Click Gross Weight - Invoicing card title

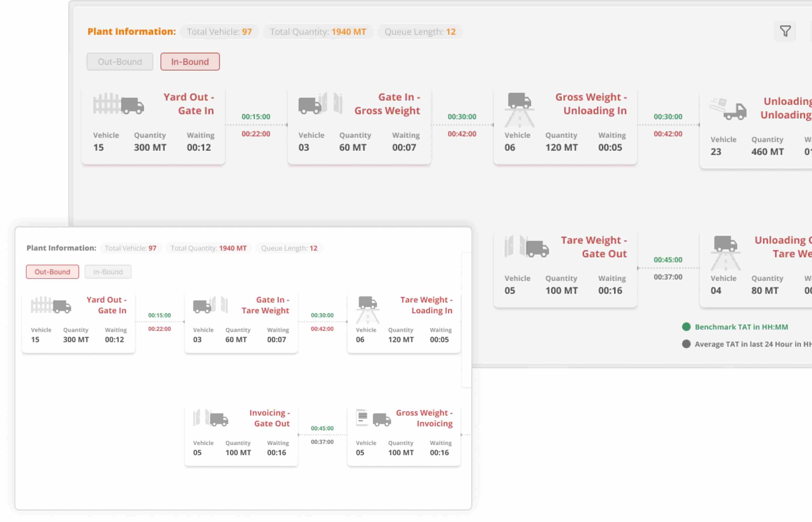coord(424,418)
